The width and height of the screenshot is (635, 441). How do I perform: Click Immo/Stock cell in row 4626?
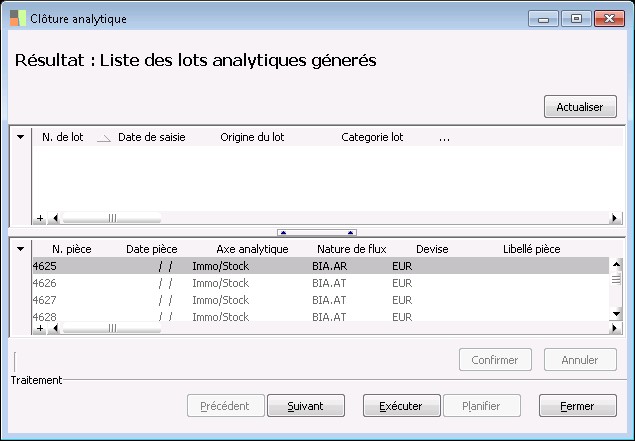click(x=221, y=283)
